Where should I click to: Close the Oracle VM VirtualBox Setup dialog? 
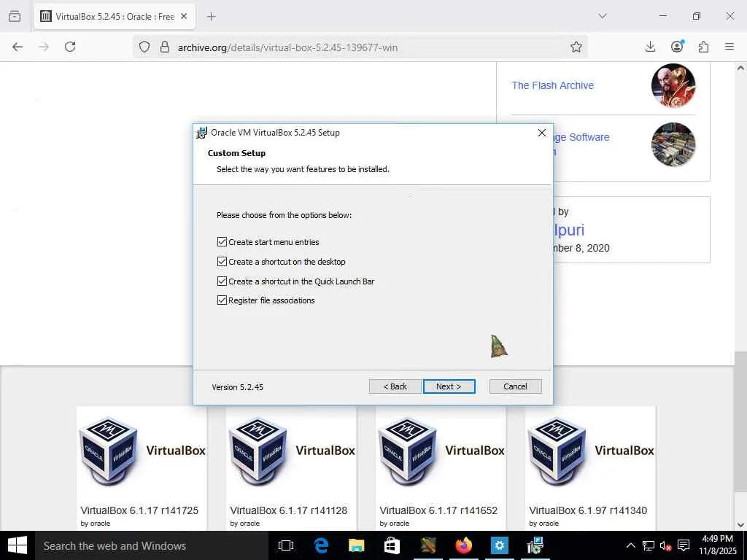542,133
